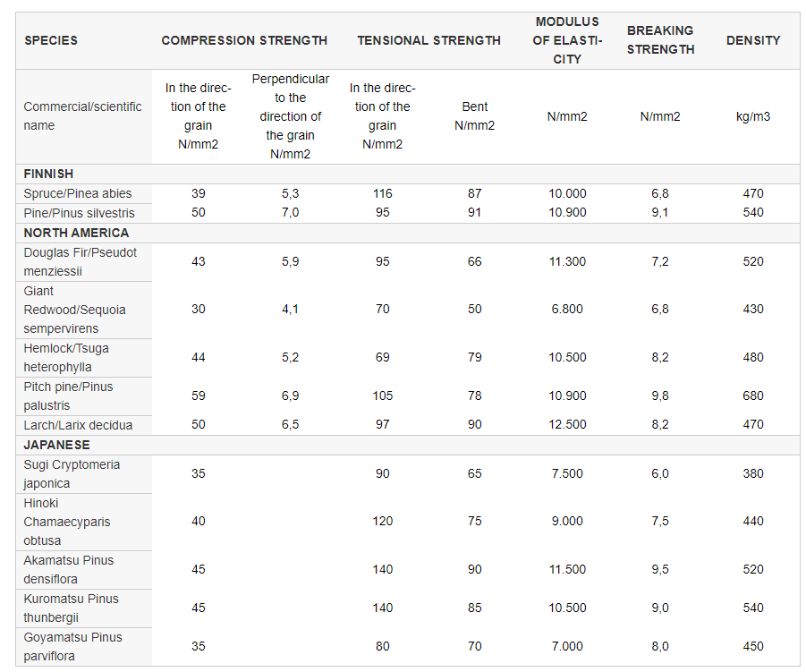Select the Giant Redwood/Sequoia sempervirens cell
806x672 pixels.
click(84, 310)
